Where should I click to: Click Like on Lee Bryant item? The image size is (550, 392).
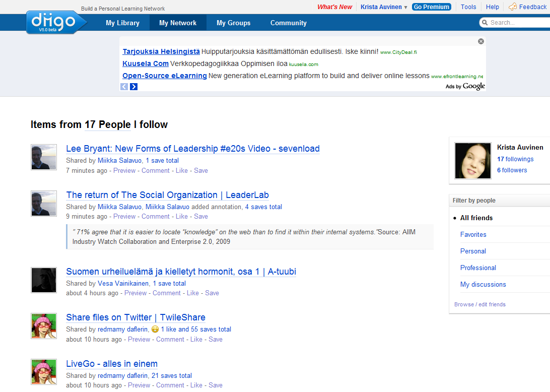click(x=182, y=171)
